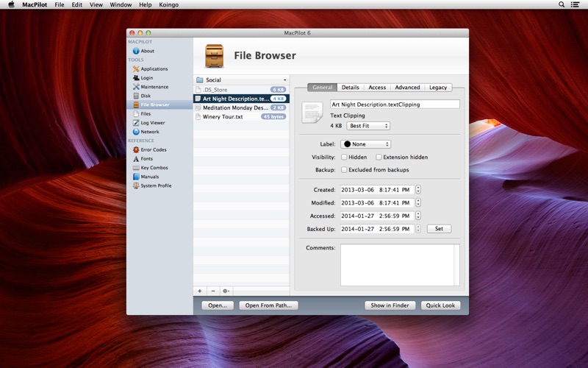Click the Spotlight search icon in menu bar
The height and width of the screenshot is (368, 588).
(562, 4)
